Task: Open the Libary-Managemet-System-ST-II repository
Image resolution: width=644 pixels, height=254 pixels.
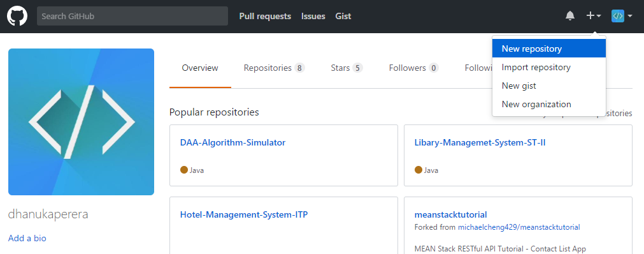Action: 480,142
